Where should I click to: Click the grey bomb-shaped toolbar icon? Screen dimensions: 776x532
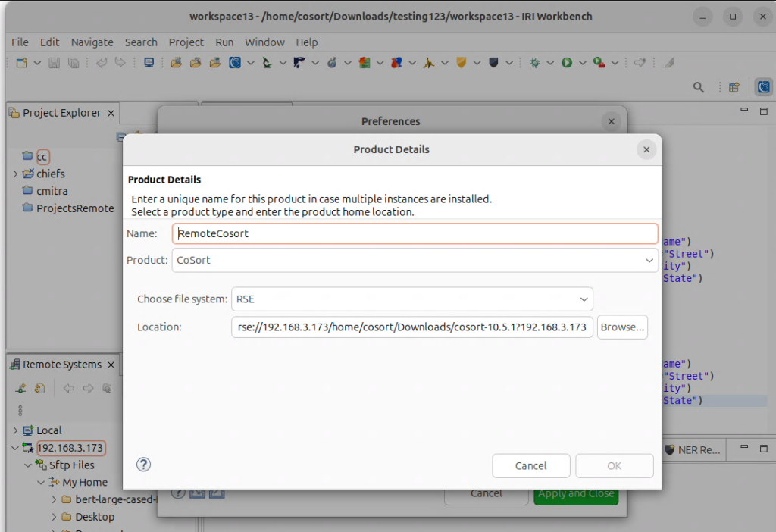coord(332,63)
